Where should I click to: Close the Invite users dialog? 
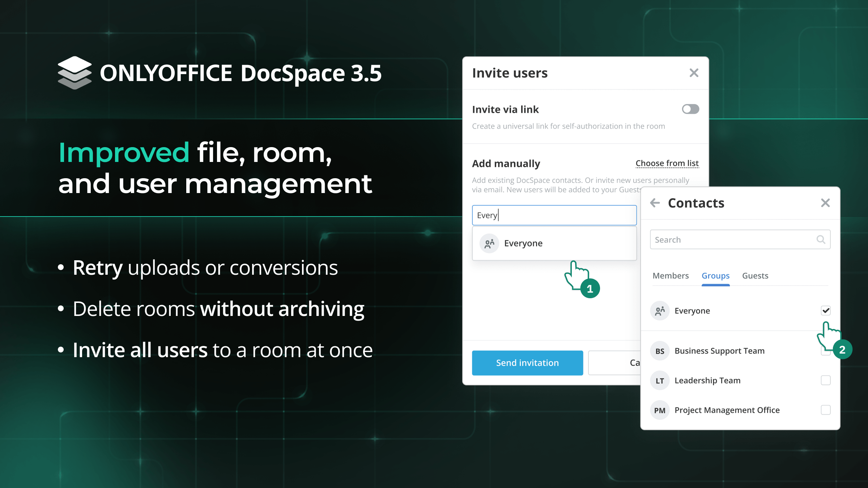694,73
